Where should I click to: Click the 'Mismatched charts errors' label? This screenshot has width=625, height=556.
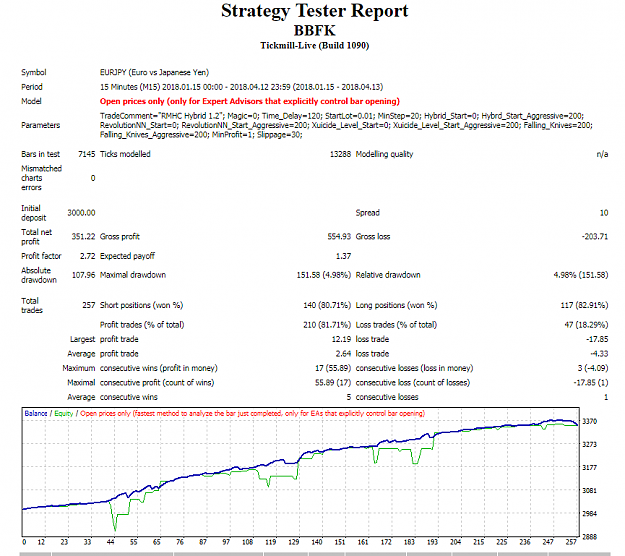click(x=41, y=178)
